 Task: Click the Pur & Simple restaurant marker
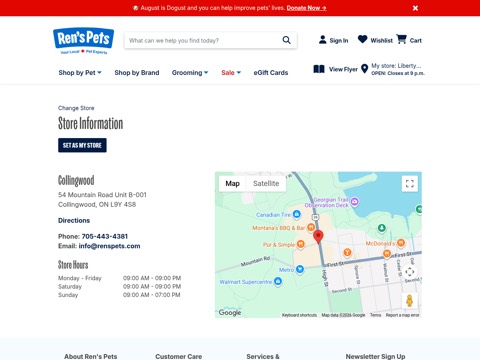[x=301, y=244]
